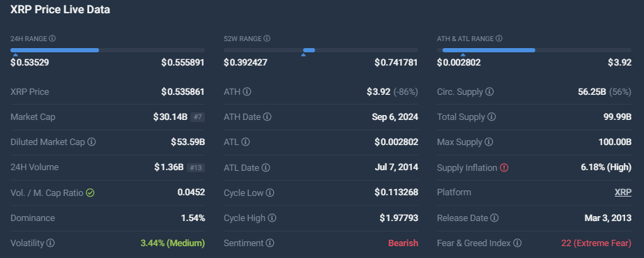Click green check icon by Vol. / M. Cap Ratio
Image resolution: width=644 pixels, height=258 pixels.
click(x=90, y=192)
